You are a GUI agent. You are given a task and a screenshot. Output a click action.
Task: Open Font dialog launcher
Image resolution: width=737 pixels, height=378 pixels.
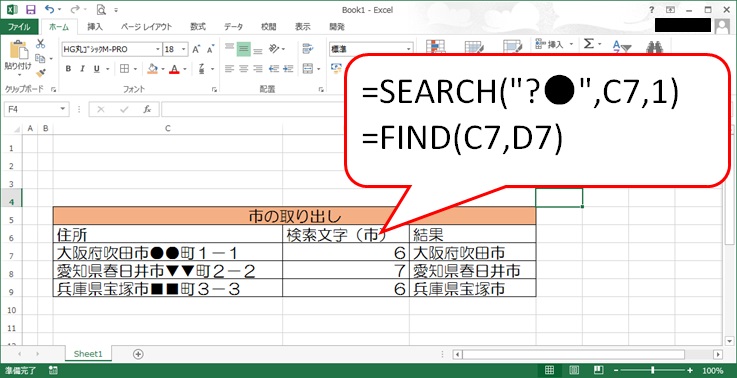click(214, 89)
